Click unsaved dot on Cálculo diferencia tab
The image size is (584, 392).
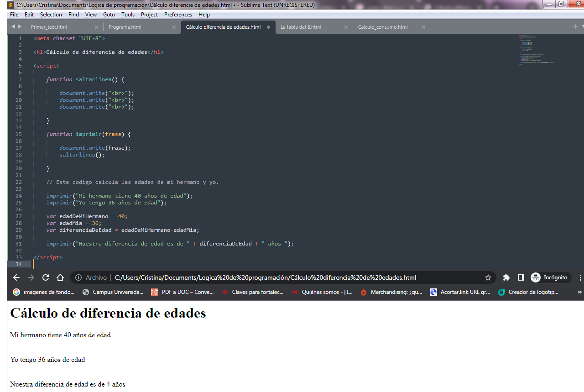(x=268, y=27)
